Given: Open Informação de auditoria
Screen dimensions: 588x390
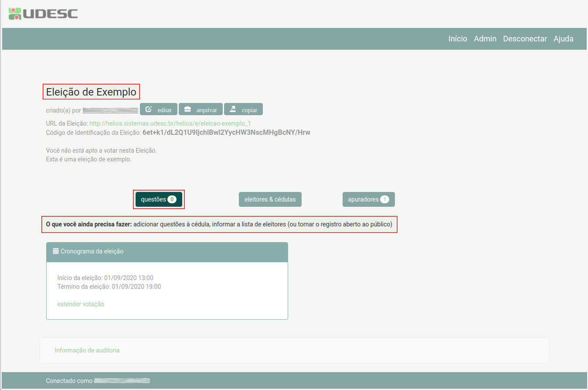Looking at the screenshot, I should [x=87, y=350].
